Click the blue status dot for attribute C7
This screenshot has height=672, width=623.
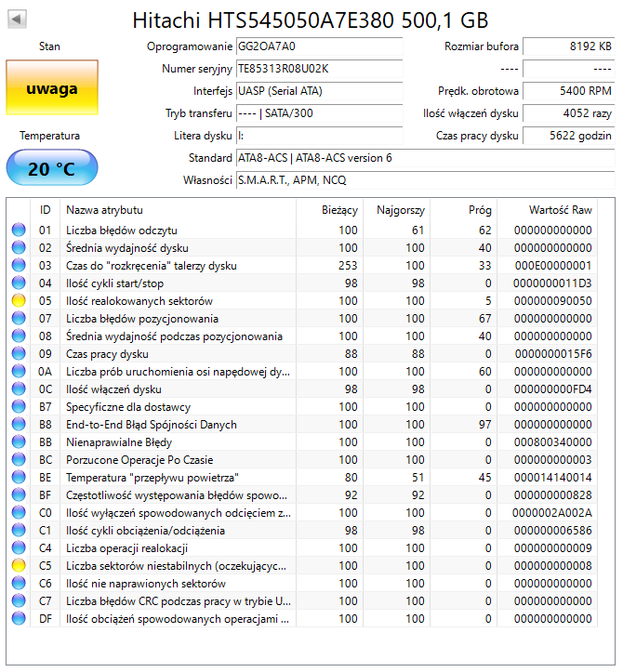point(19,600)
